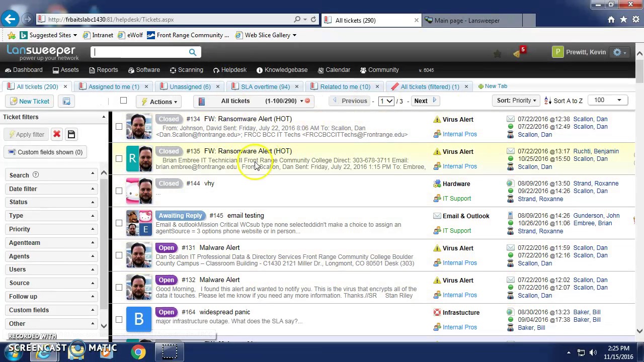Expand the Priority filter section

pyautogui.click(x=51, y=229)
